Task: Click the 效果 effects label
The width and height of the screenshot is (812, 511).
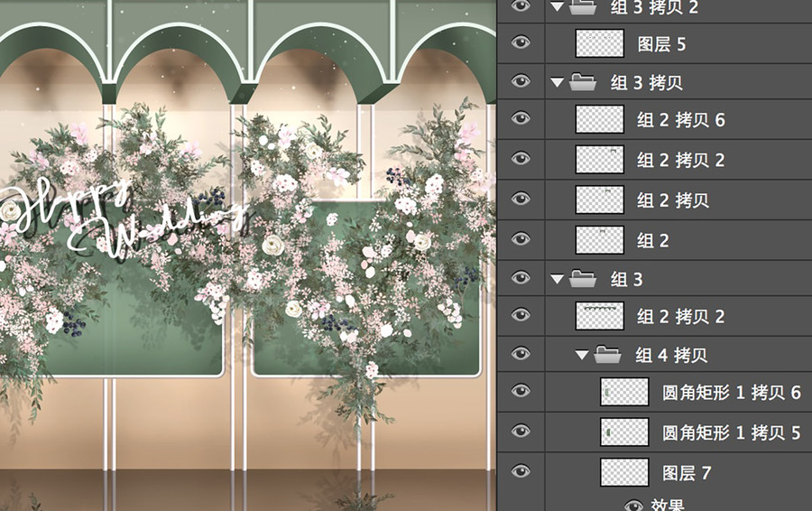Action: 667,506
